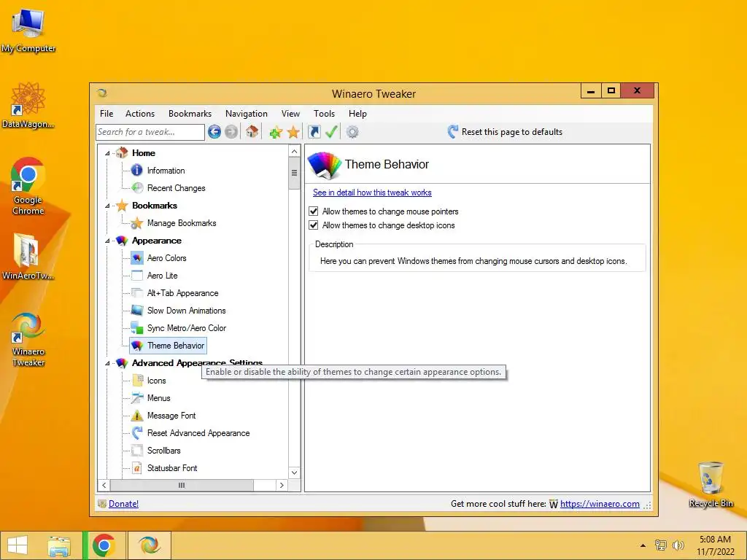Screen dimensions: 747x560
Task: Click the Donate! link
Action: (123, 503)
